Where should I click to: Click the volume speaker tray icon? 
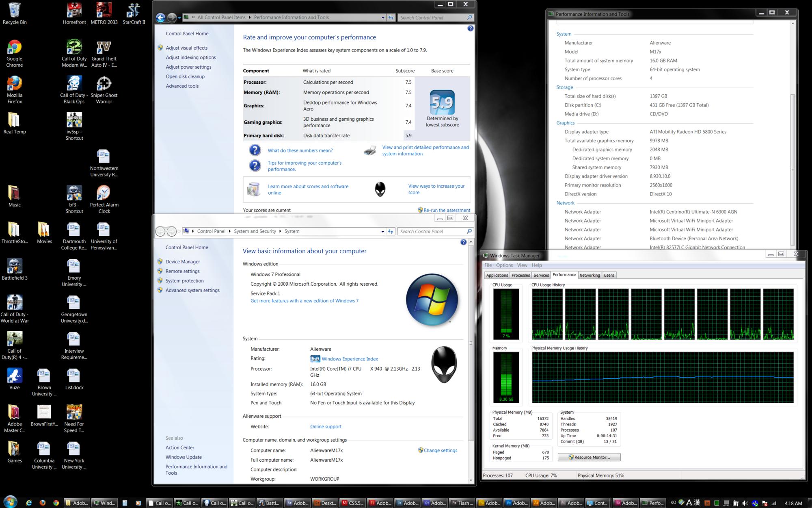click(x=745, y=503)
